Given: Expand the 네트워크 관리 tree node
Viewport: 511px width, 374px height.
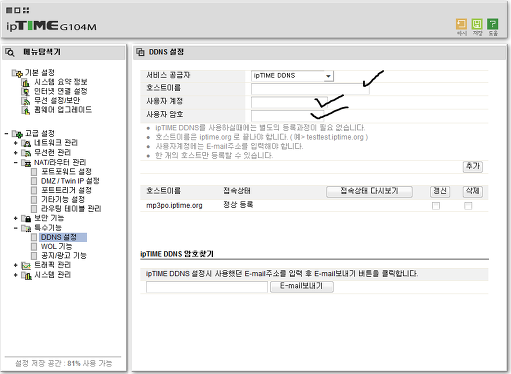Looking at the screenshot, I should pyautogui.click(x=15, y=143).
